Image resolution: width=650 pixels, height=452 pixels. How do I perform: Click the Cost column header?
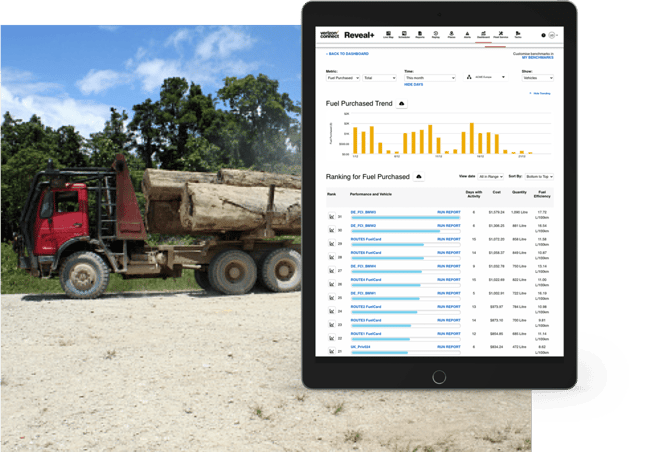496,192
